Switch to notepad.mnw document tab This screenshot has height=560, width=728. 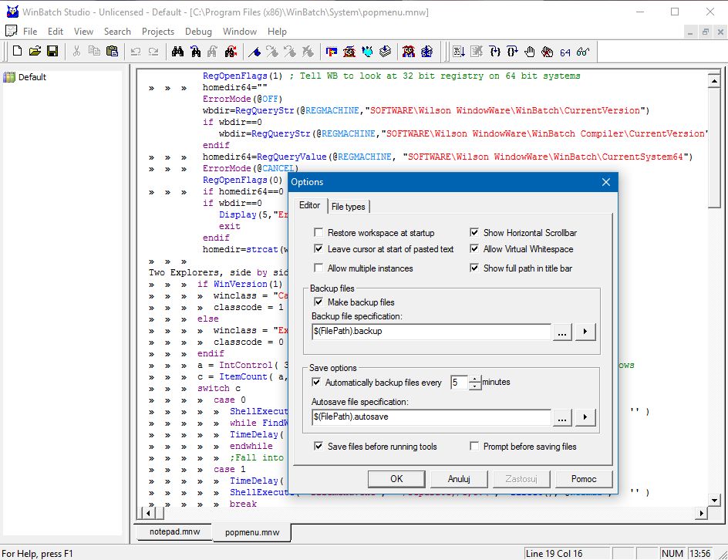174,531
